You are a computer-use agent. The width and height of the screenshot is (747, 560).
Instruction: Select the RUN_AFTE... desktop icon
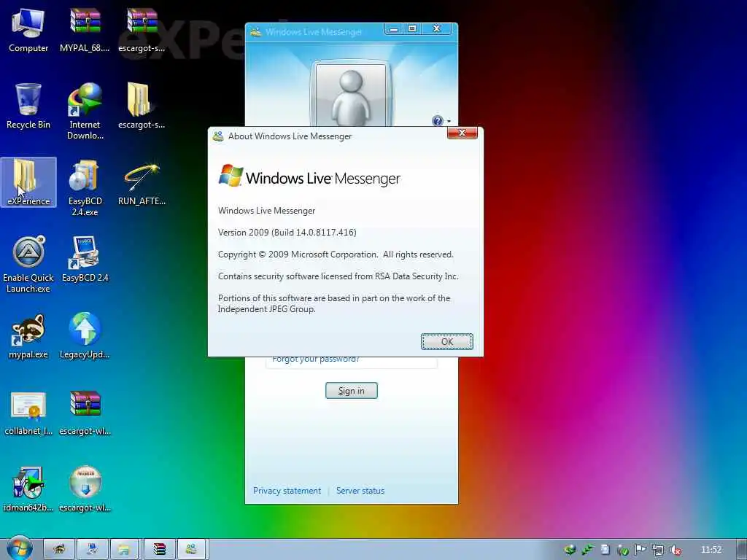(142, 184)
